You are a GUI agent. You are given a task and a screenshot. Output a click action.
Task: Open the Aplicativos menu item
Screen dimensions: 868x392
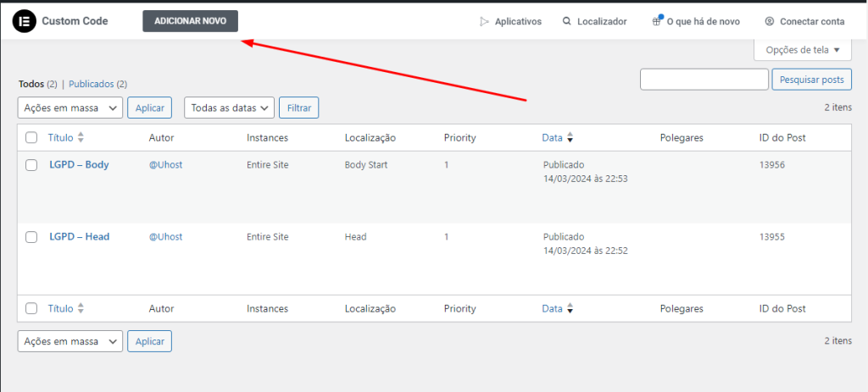tap(510, 21)
